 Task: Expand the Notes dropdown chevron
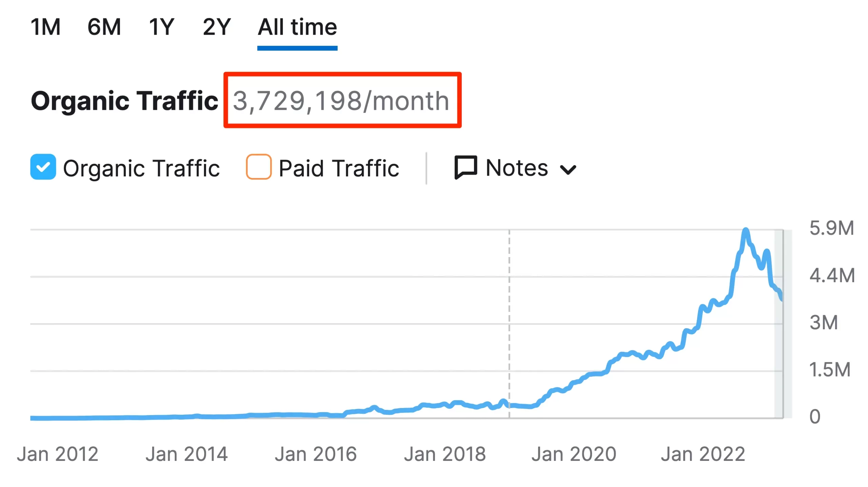point(568,169)
